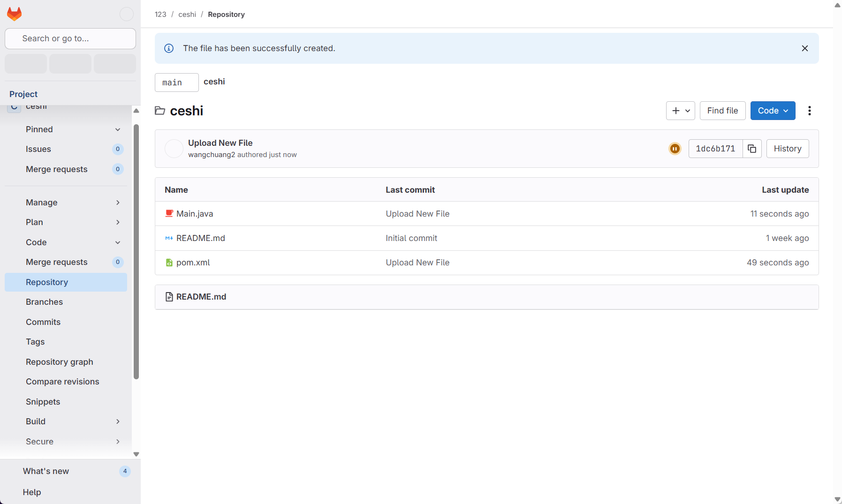This screenshot has width=842, height=504.
Task: Open commit 1dc6b171
Action: pos(715,149)
